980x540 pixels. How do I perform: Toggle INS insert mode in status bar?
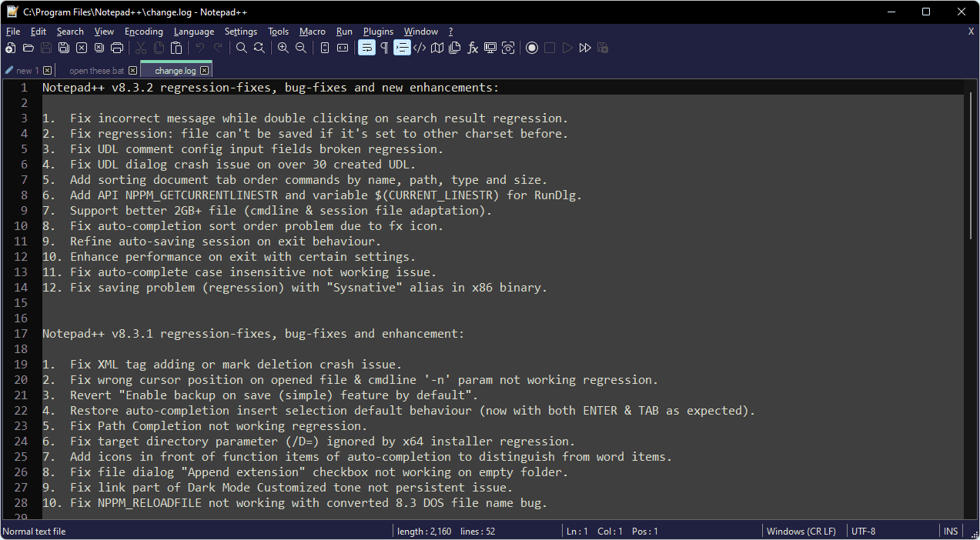951,532
